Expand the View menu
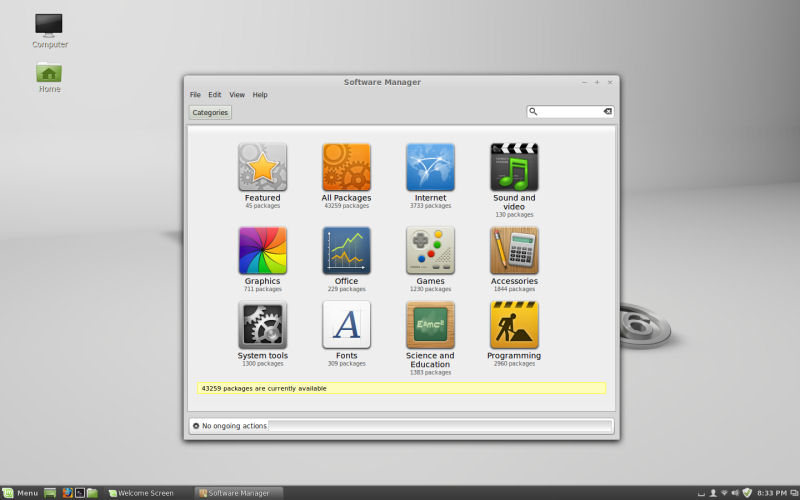The image size is (800, 500). click(x=237, y=95)
